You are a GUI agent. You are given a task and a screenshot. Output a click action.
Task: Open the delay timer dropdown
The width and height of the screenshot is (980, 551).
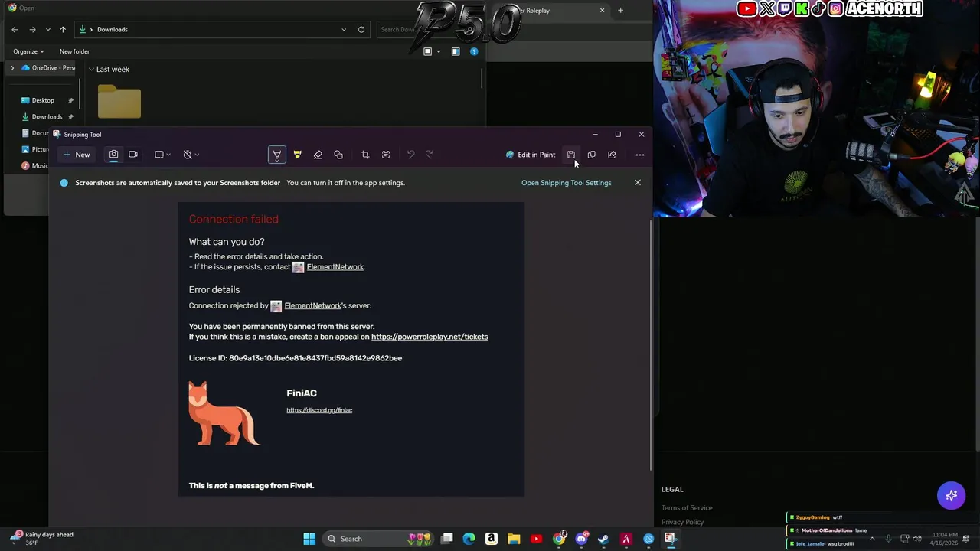[x=191, y=155]
